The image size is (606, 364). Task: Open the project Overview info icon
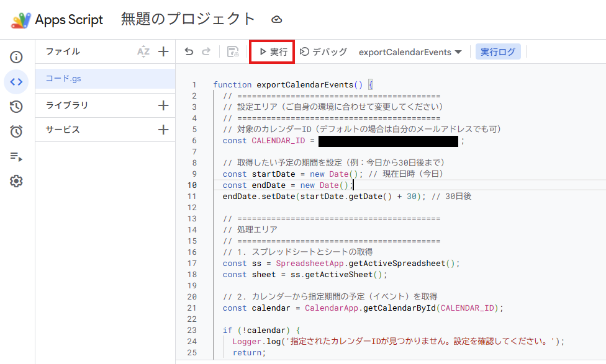(x=16, y=57)
